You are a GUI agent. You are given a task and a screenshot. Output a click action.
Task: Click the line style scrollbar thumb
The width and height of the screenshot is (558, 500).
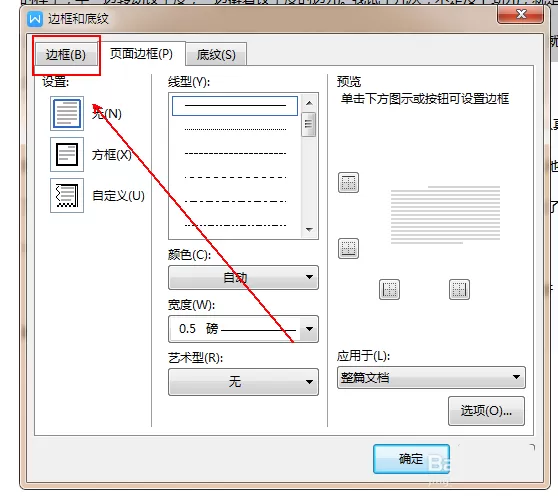pyautogui.click(x=309, y=125)
